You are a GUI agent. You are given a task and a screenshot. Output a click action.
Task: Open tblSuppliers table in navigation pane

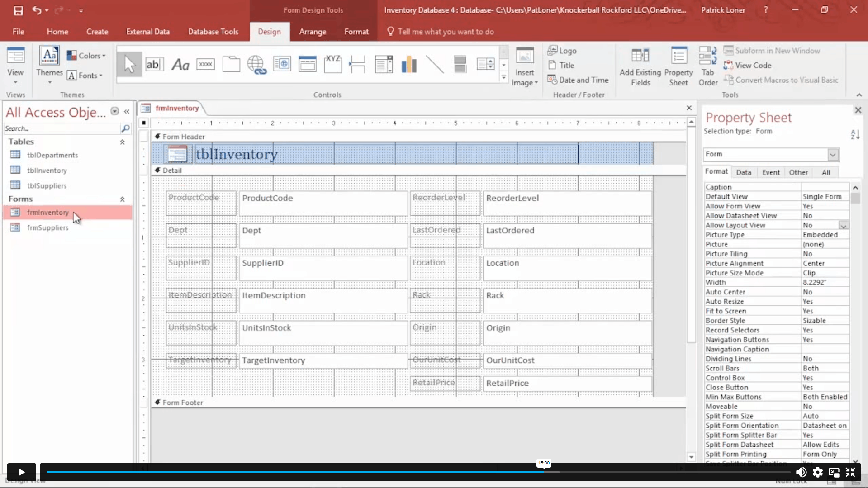click(x=47, y=186)
